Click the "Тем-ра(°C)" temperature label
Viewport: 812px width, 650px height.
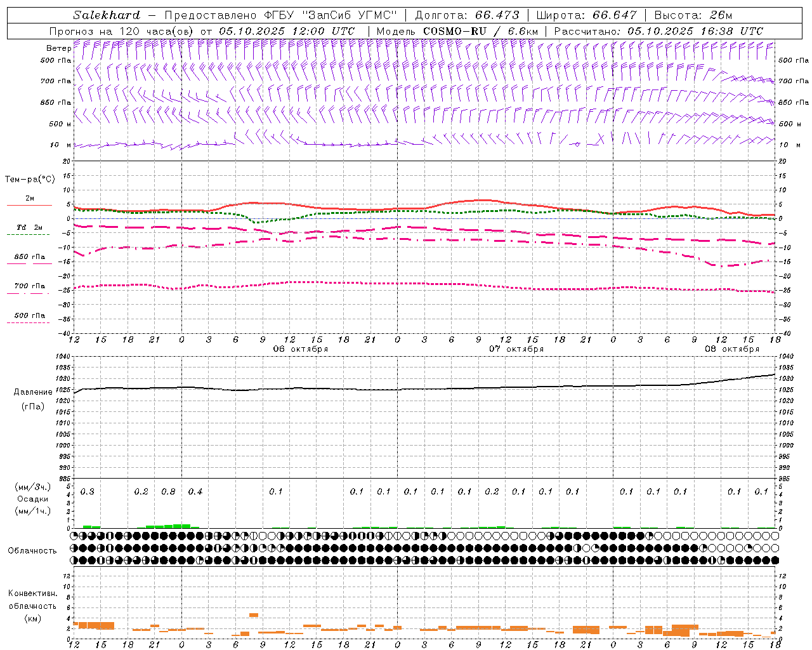(x=30, y=180)
